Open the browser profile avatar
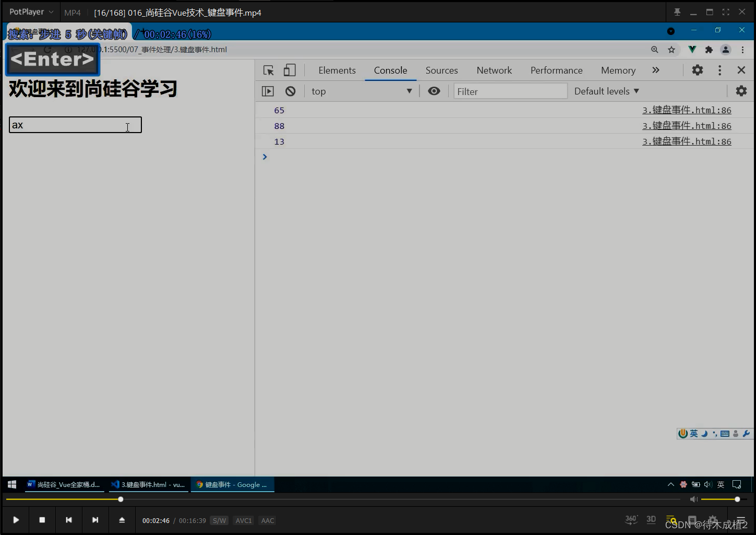This screenshot has height=535, width=756. point(725,50)
